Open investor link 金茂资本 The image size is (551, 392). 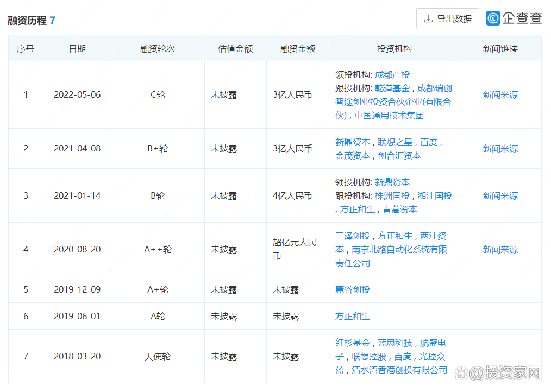(x=353, y=155)
